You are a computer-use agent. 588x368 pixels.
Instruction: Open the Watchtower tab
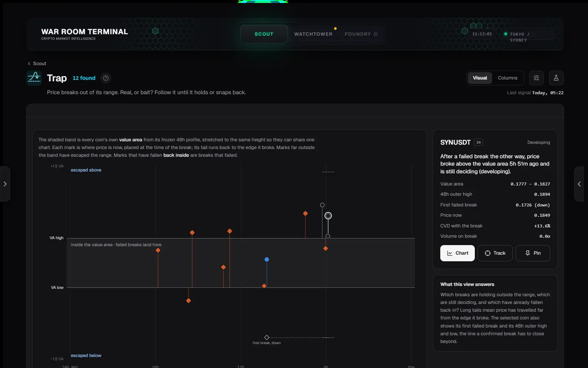click(x=313, y=34)
